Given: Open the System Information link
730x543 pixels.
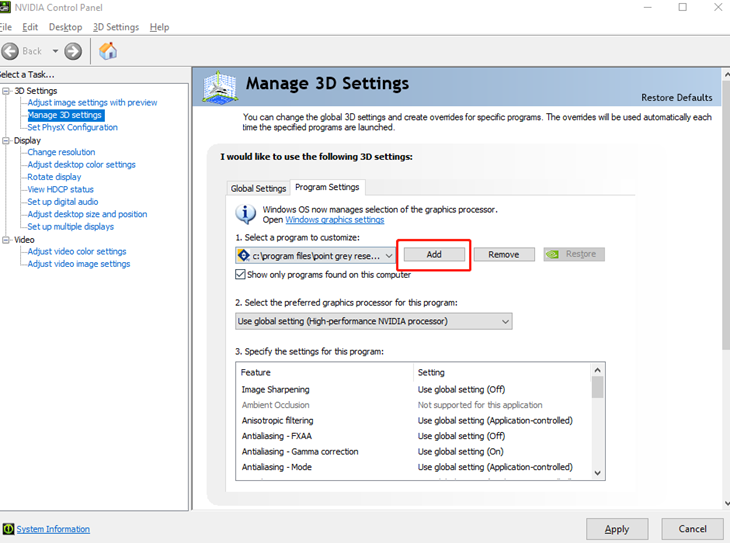Looking at the screenshot, I should coord(53,529).
